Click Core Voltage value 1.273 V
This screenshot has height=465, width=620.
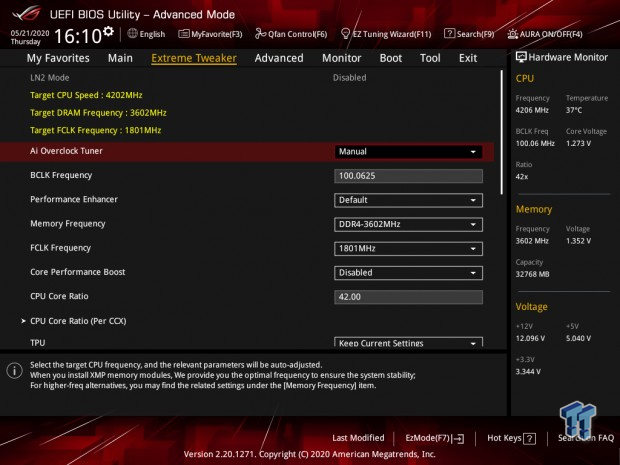click(x=578, y=144)
